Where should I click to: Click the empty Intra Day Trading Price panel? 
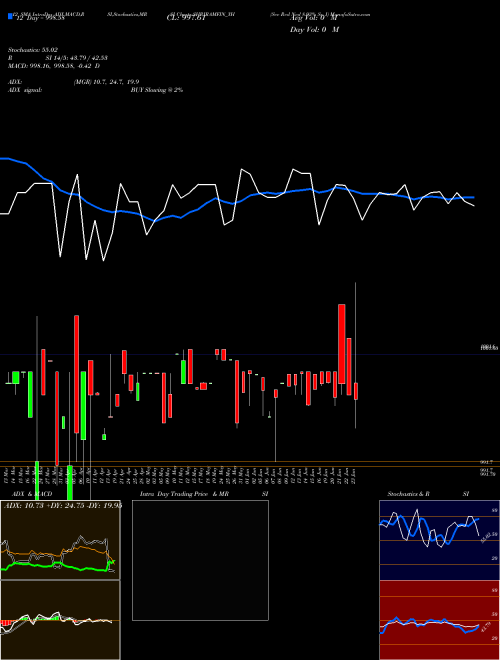tap(200, 560)
